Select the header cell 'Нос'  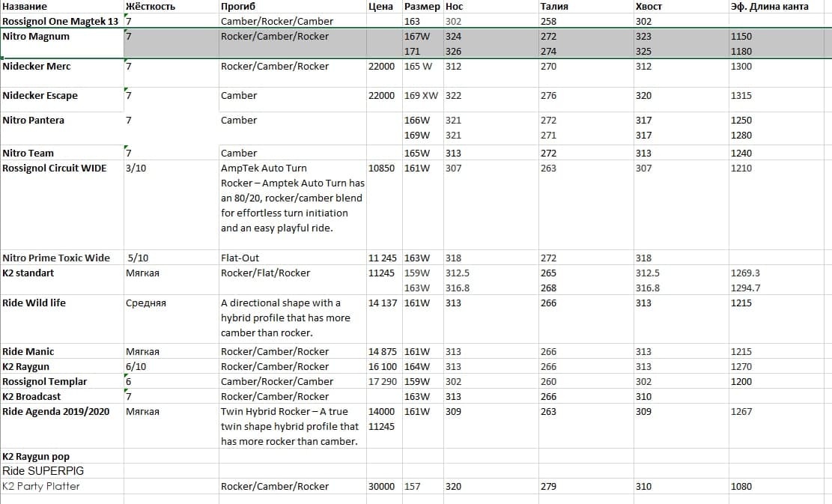tap(491, 7)
